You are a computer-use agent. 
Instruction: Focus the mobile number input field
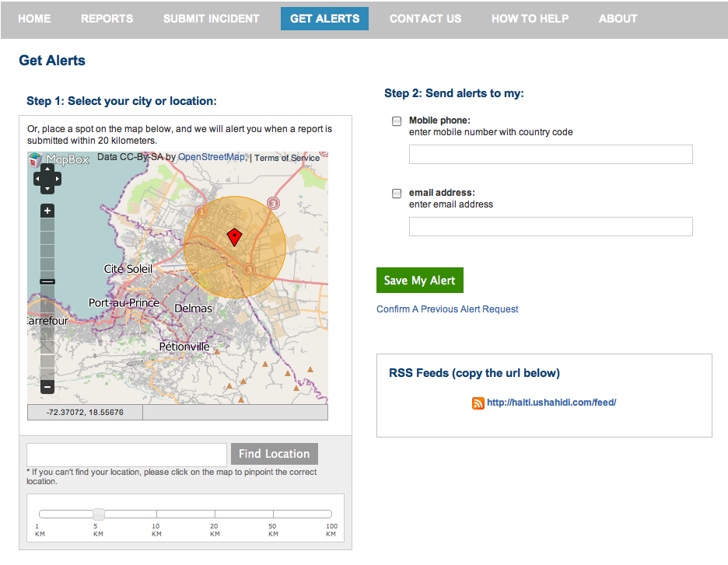551,155
